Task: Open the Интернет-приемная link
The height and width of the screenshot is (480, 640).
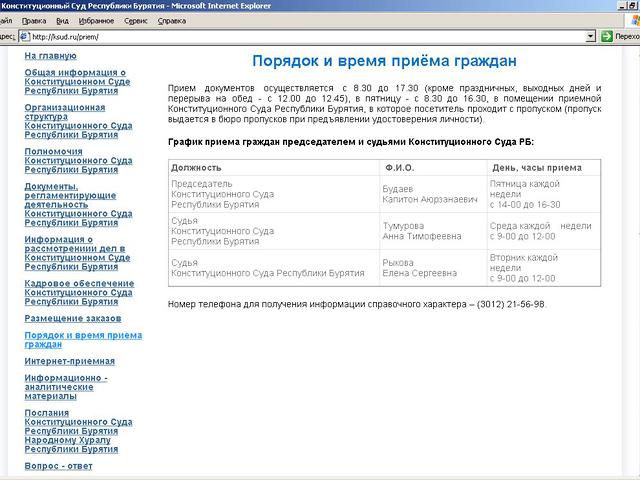Action: point(70,361)
